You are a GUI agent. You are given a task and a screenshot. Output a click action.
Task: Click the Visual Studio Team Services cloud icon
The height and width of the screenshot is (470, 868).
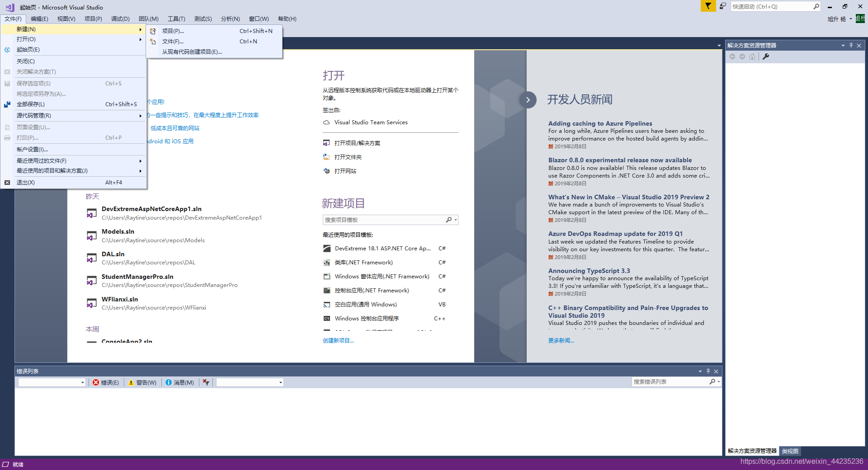point(326,122)
